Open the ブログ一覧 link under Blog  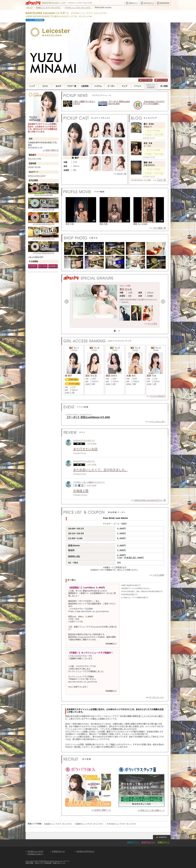(161, 180)
